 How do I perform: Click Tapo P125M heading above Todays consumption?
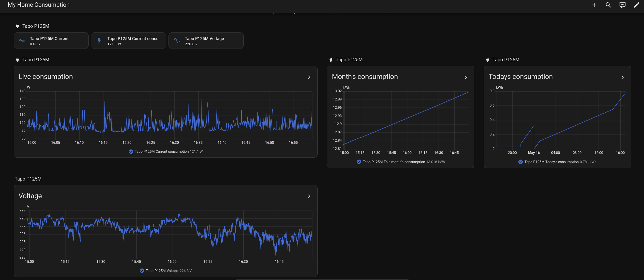[x=506, y=60]
